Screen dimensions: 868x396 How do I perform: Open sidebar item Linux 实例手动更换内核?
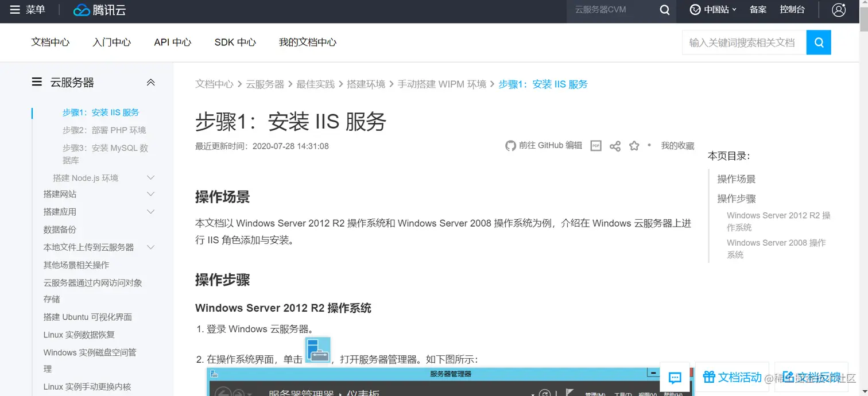pos(87,387)
